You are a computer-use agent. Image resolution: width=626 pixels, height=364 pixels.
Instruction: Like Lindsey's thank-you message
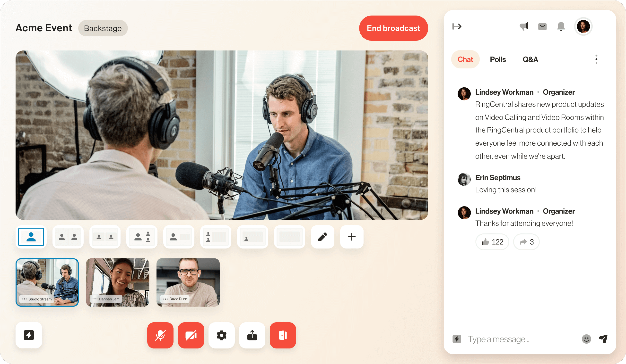[x=492, y=242]
